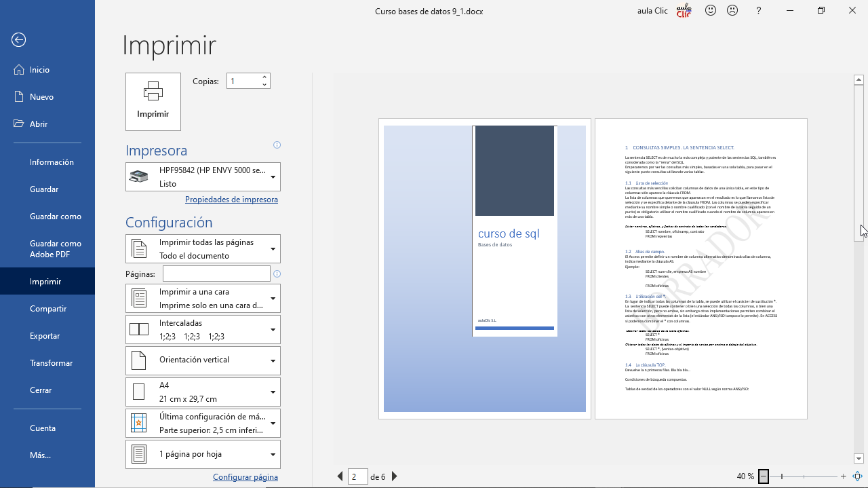Screen dimensions: 868x488
Task: Click zoom to page icon
Action: coord(858,477)
